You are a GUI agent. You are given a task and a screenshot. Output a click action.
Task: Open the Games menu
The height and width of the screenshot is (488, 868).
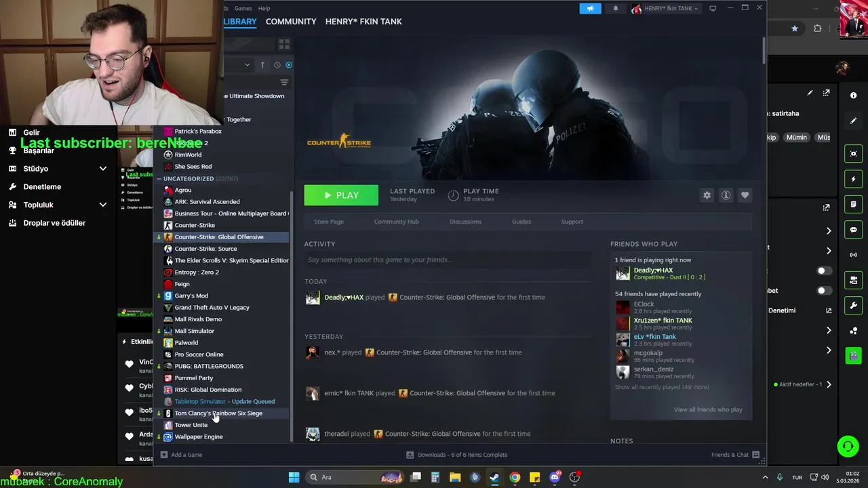(243, 8)
